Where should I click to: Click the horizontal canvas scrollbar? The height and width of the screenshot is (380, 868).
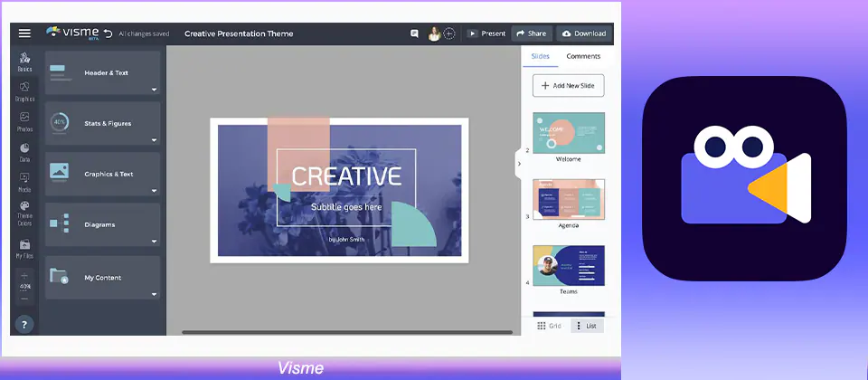[347, 332]
